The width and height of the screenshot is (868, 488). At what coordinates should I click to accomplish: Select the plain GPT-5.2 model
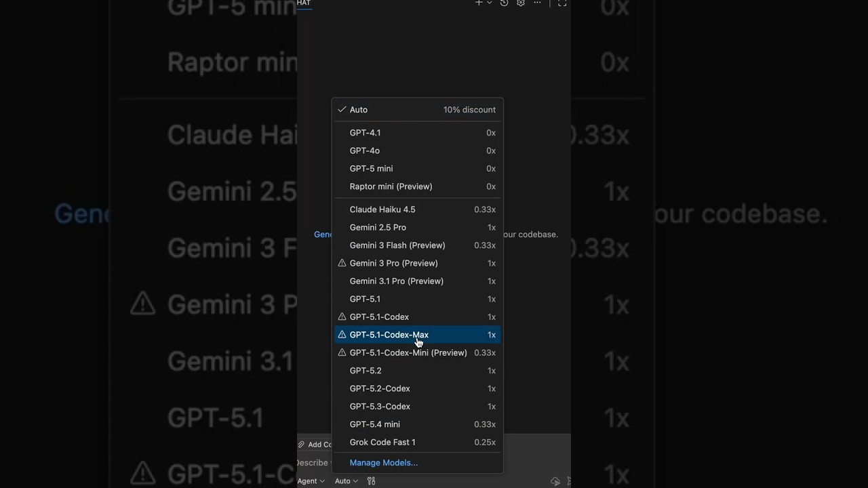pyautogui.click(x=418, y=371)
